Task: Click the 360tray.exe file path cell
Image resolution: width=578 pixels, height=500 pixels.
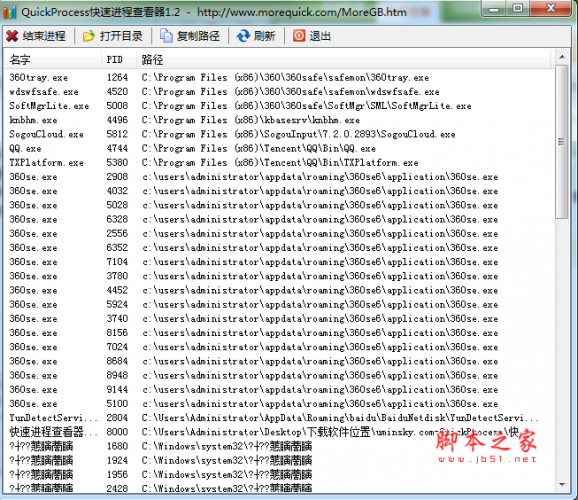Action: pos(285,77)
